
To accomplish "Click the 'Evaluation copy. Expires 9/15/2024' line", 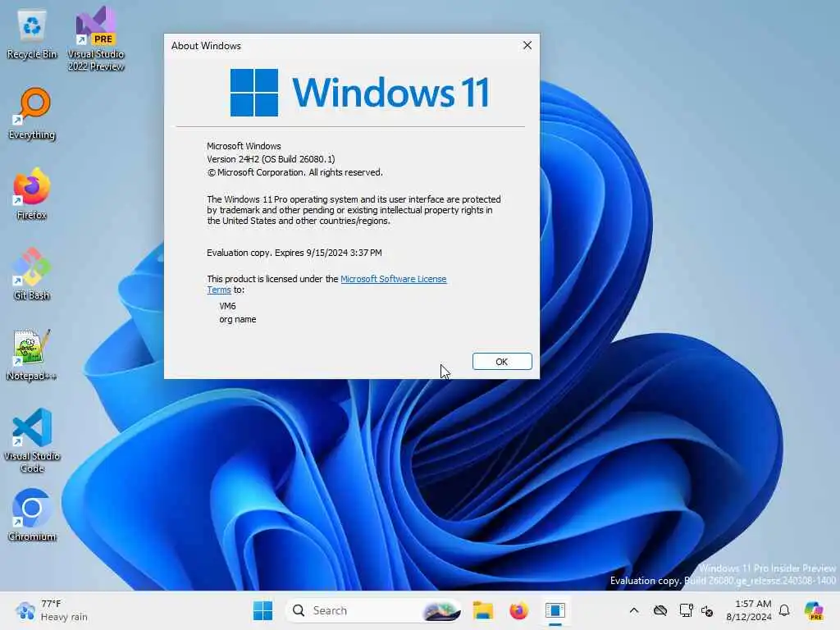I will (x=294, y=253).
